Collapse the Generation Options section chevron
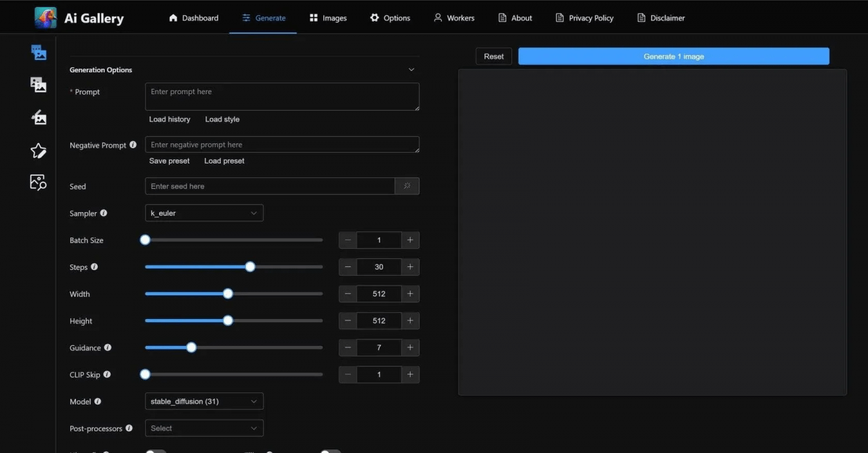The image size is (868, 453). (x=412, y=70)
